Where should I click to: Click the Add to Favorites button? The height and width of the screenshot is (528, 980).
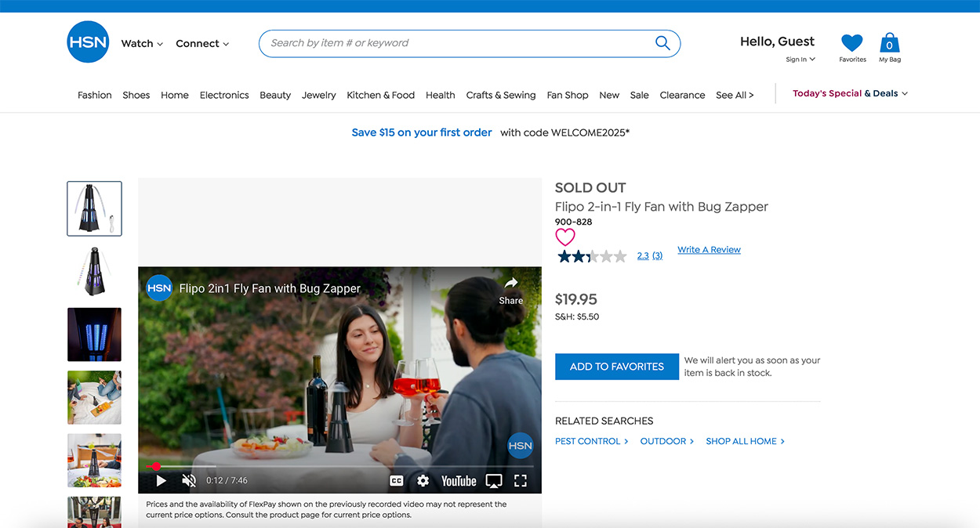(x=617, y=367)
